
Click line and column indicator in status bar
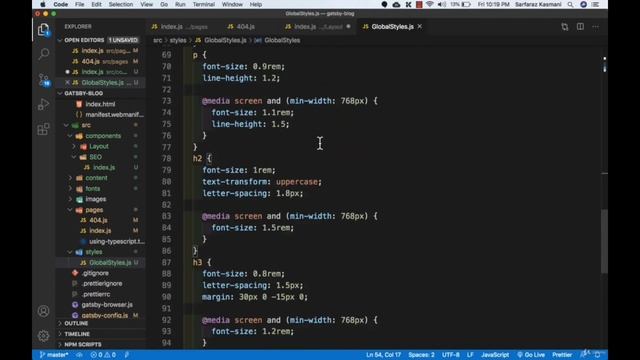coord(384,355)
